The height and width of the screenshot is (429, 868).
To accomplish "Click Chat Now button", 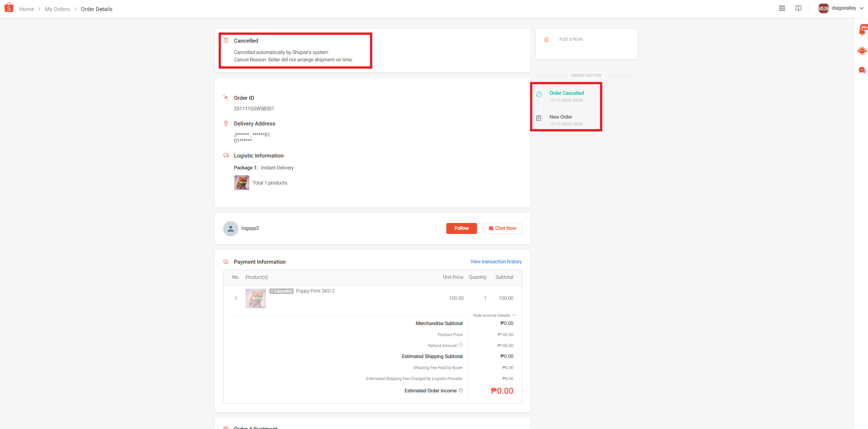I will tap(502, 228).
